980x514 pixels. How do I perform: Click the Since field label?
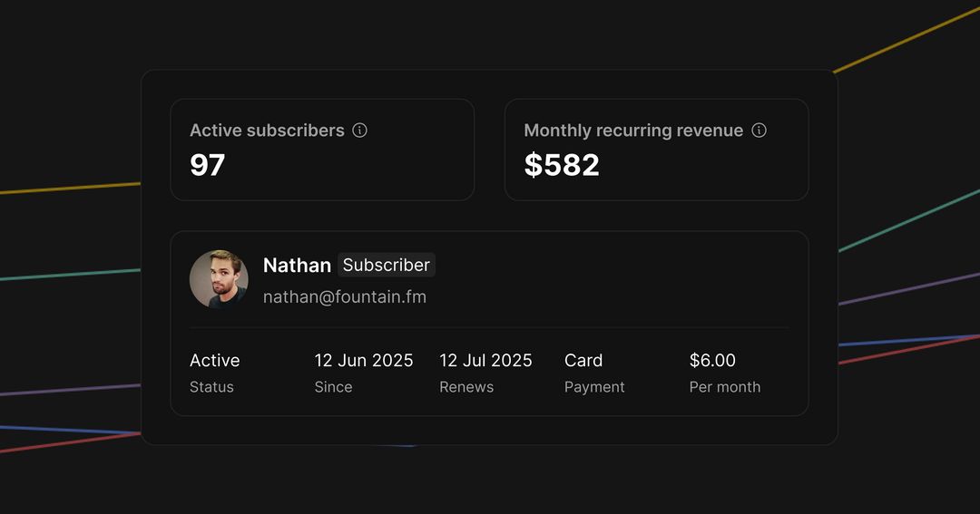333,387
